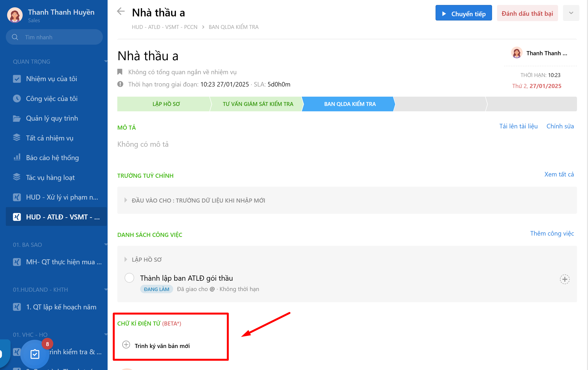The width and height of the screenshot is (588, 370).
Task: Collapse the LẬP HỒ SƠ task group
Action: tap(126, 259)
